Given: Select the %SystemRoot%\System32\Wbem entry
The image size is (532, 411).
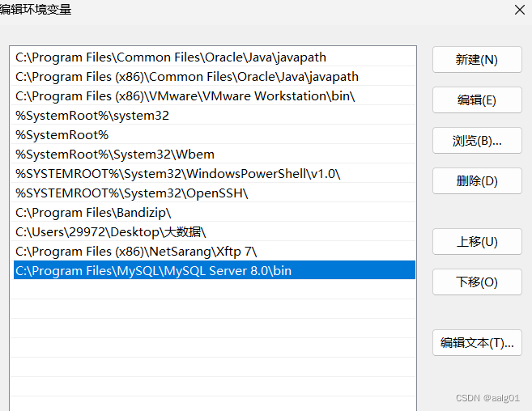Looking at the screenshot, I should point(215,154).
